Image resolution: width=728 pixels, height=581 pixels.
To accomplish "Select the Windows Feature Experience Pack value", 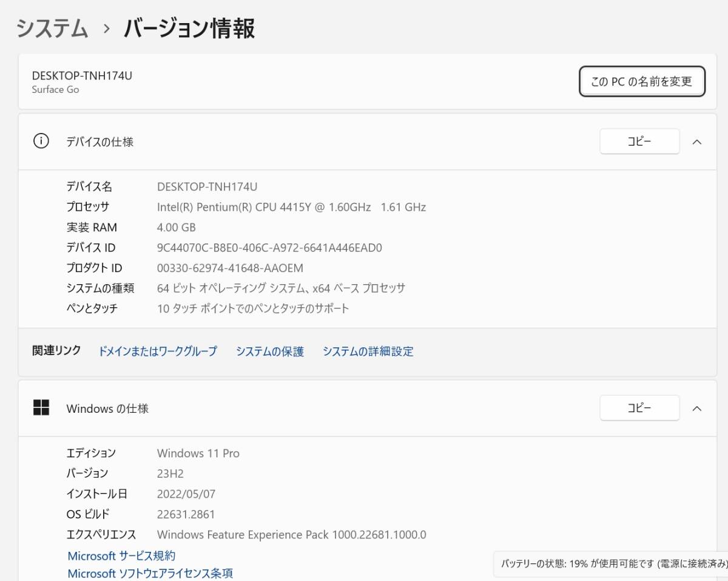I will click(292, 535).
